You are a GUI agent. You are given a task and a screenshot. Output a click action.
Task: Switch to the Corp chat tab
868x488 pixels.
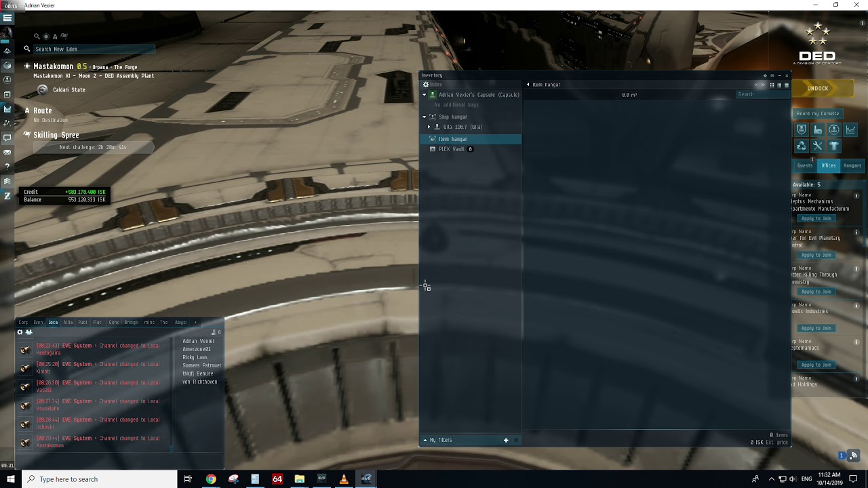(x=23, y=323)
